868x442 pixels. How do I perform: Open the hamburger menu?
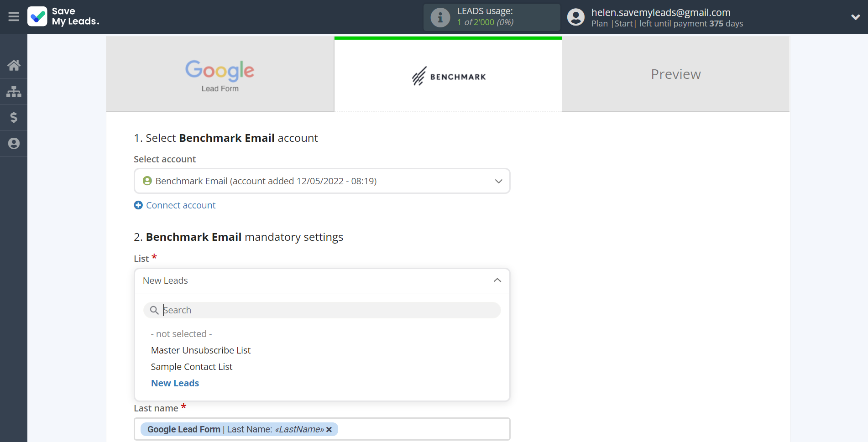14,17
